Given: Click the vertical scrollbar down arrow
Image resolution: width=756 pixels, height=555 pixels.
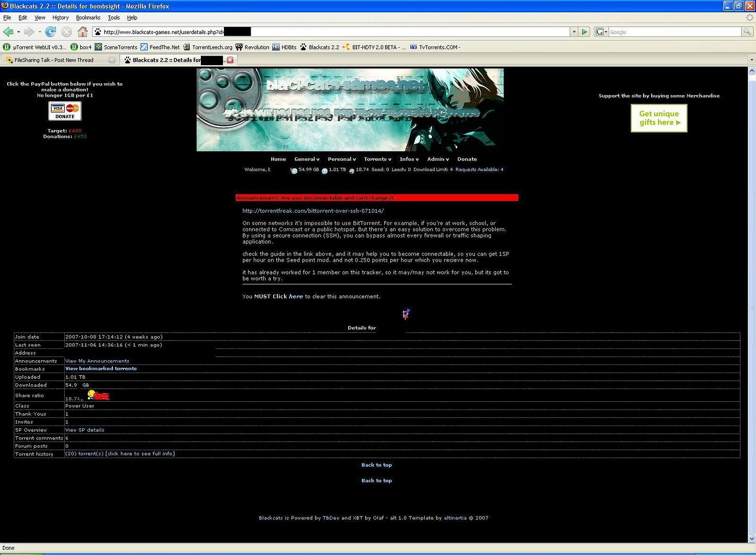Looking at the screenshot, I should (x=752, y=539).
